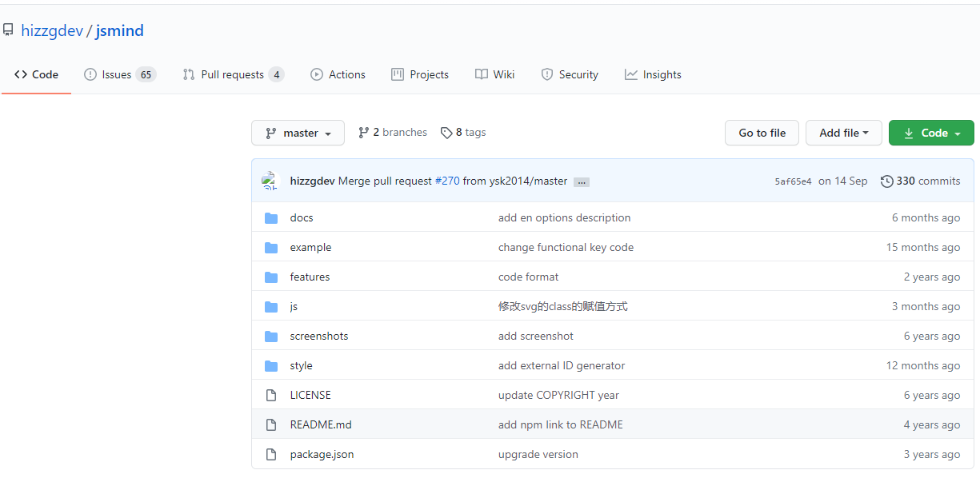The image size is (980, 478).
Task: Open the features folder
Action: coord(310,277)
